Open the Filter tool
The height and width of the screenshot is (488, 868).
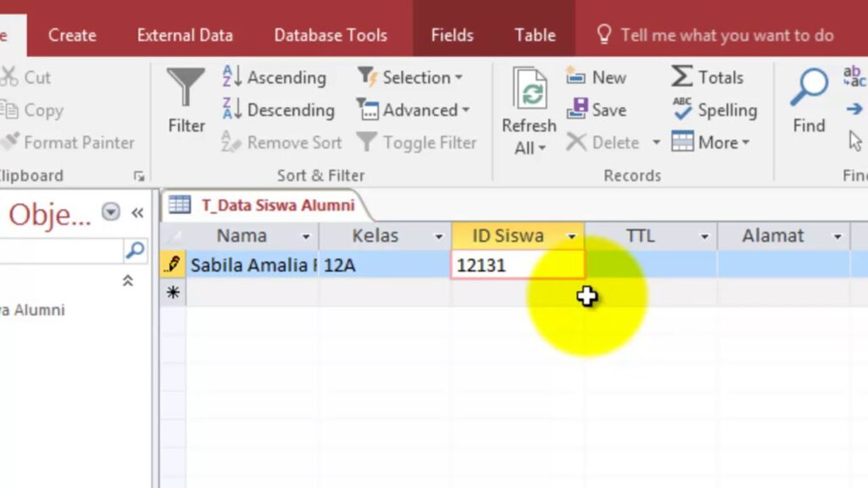(186, 102)
